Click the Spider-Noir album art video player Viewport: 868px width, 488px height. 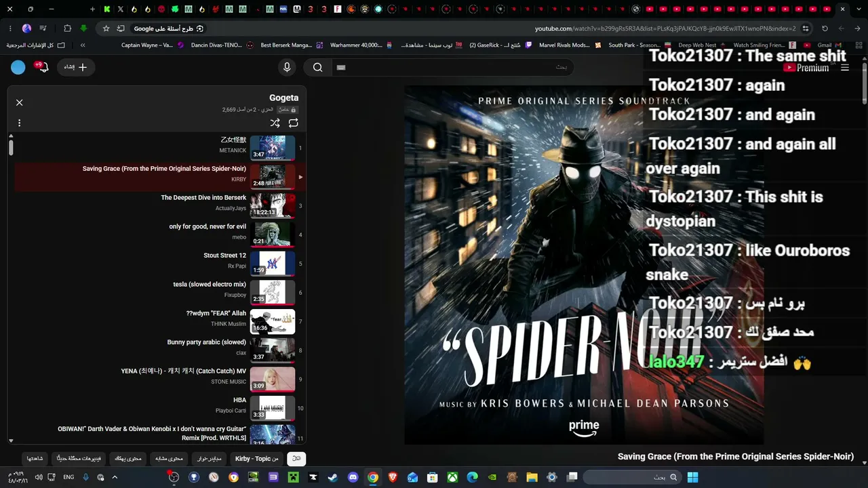point(584,265)
